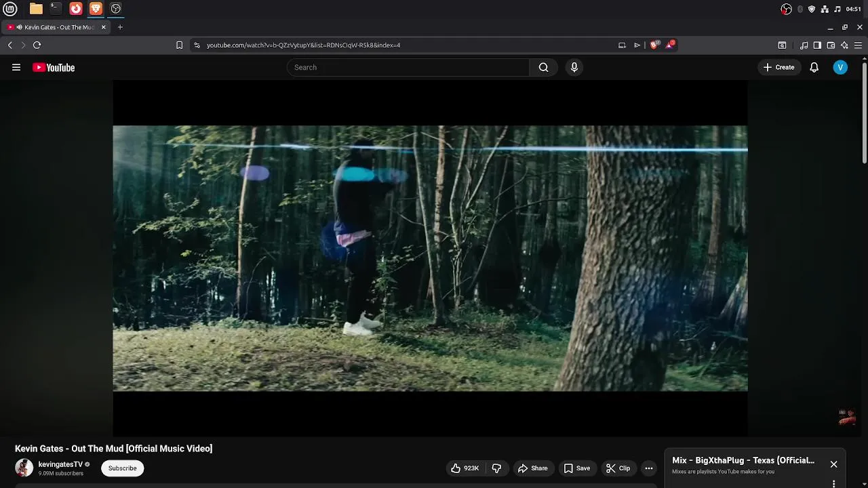Go back in browser history
Viewport: 868px width, 488px height.
[x=10, y=45]
